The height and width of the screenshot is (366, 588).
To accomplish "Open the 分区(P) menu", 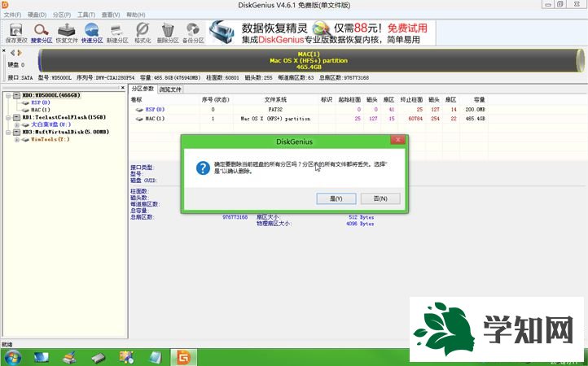I will tap(62, 15).
